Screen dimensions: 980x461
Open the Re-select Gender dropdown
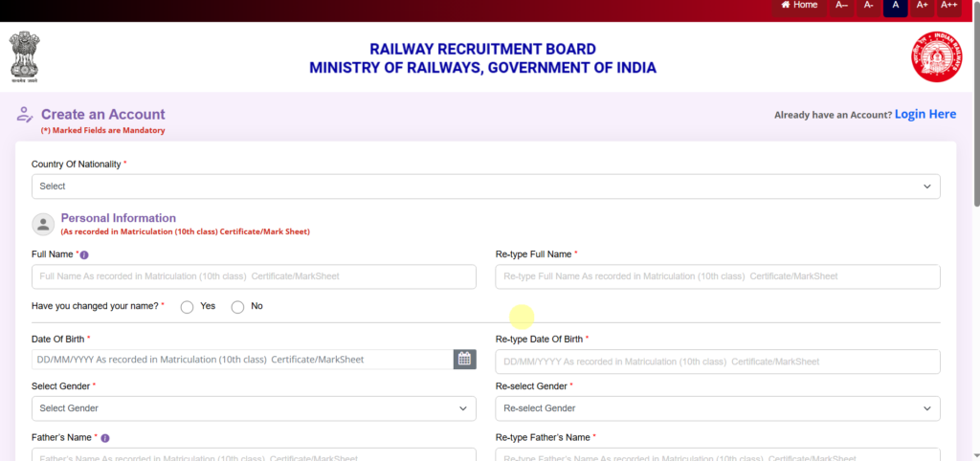pyautogui.click(x=718, y=408)
